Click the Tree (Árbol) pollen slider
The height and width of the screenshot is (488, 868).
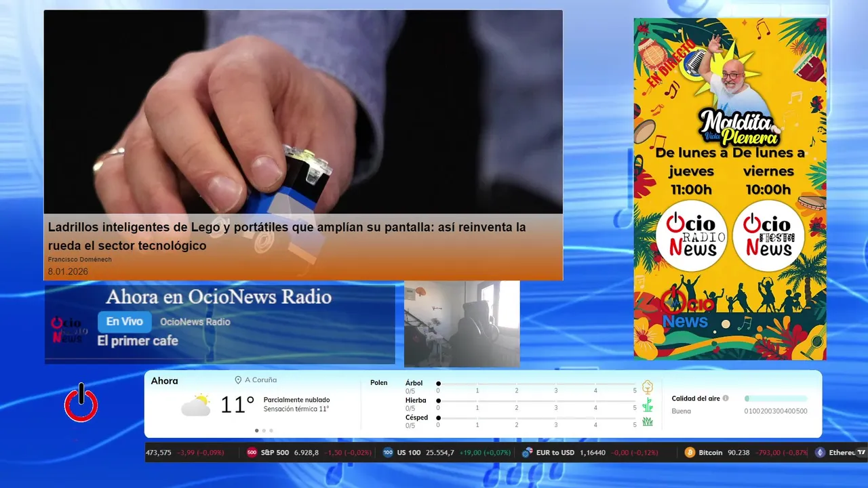click(x=537, y=384)
